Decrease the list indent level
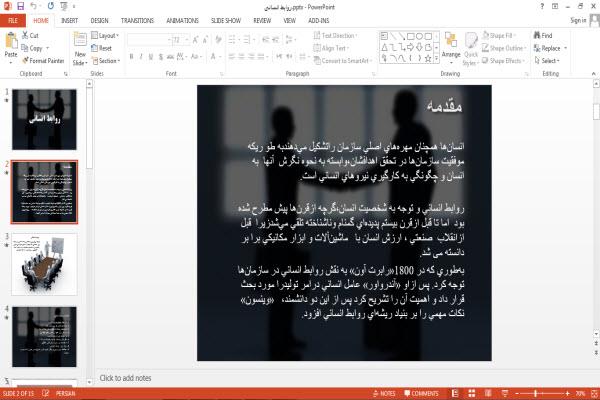 266,39
